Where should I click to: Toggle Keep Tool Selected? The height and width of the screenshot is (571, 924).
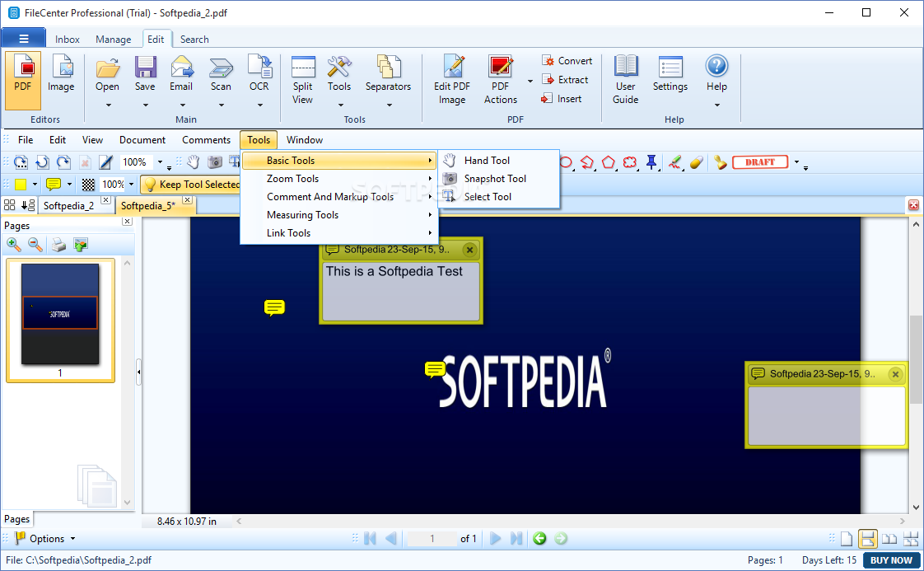click(x=192, y=185)
